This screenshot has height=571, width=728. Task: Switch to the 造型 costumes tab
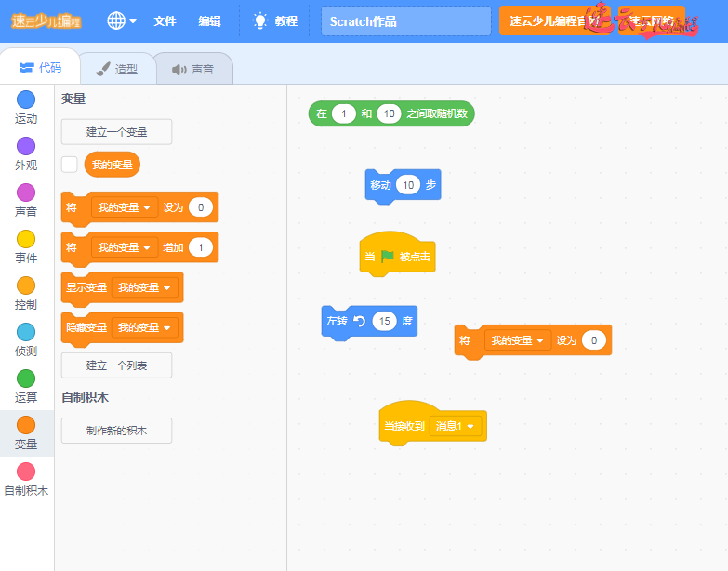[x=117, y=69]
